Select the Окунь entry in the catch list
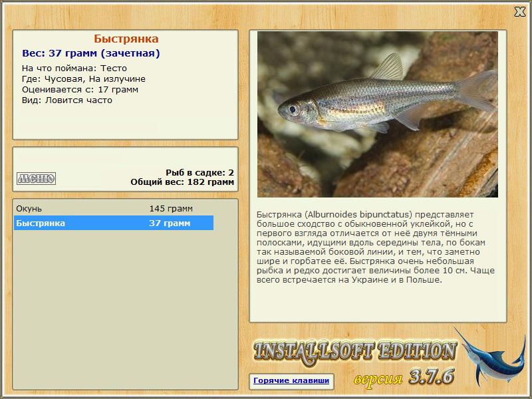The width and height of the screenshot is (532, 399). pyautogui.click(x=114, y=208)
